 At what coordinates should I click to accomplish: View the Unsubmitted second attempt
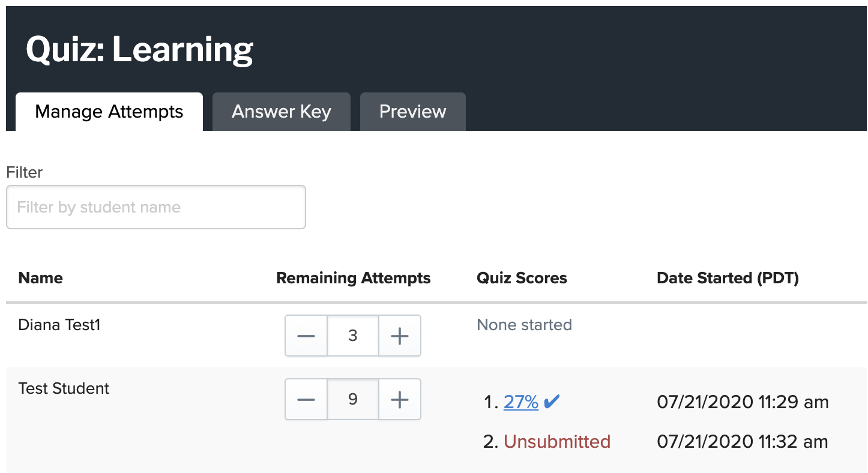click(557, 441)
